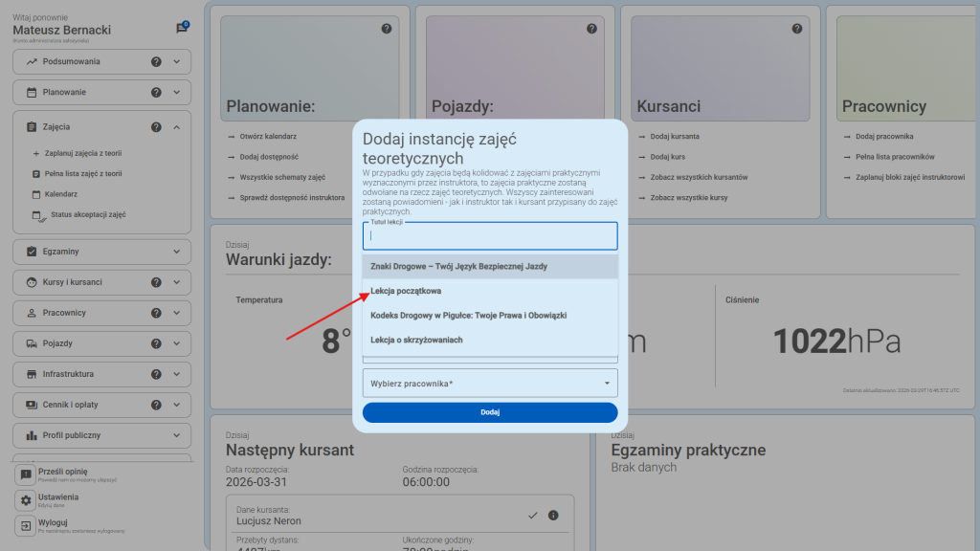Select Znaki Drogowe lesson option
The height and width of the screenshot is (551, 980).
click(458, 266)
